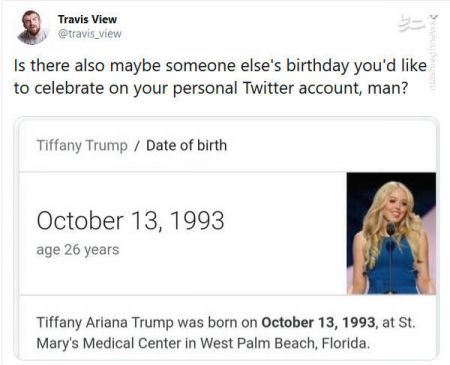Image resolution: width=450 pixels, height=365 pixels.
Task: Click the bold 'October 13, 1993' in description
Action: 319,322
